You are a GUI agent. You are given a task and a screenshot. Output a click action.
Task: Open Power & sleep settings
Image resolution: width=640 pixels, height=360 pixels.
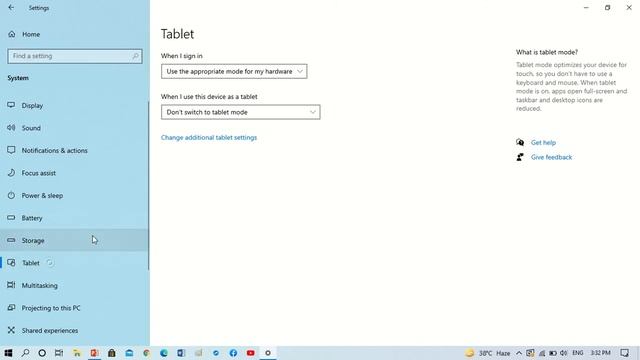tap(74, 196)
